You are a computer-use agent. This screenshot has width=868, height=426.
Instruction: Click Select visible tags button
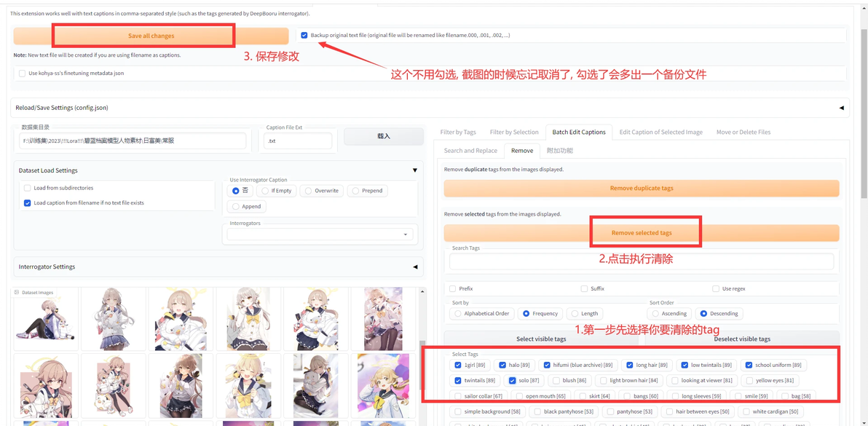(x=541, y=339)
